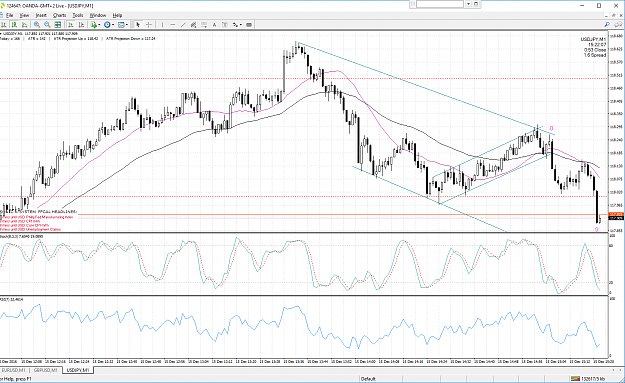Open the Templates button
This screenshot has height=383, width=625.
pyautogui.click(x=121, y=25)
